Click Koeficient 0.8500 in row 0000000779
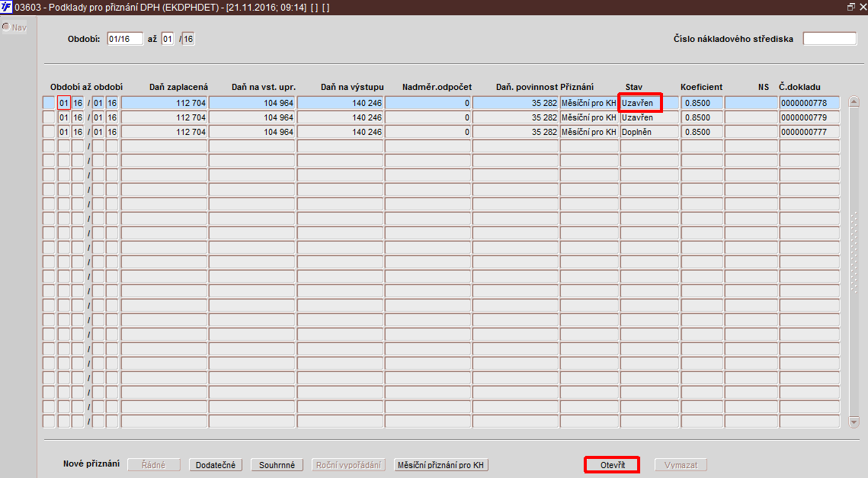Image resolution: width=868 pixels, height=478 pixels. [x=702, y=117]
